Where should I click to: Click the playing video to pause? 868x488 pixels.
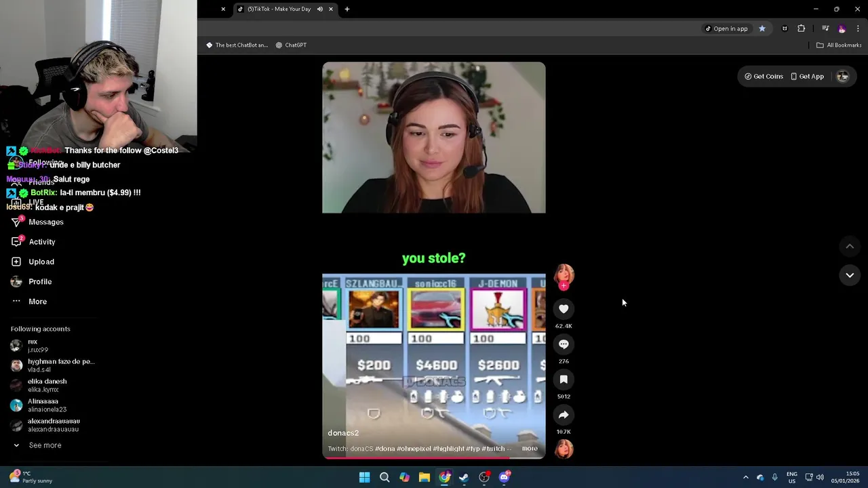tap(434, 261)
